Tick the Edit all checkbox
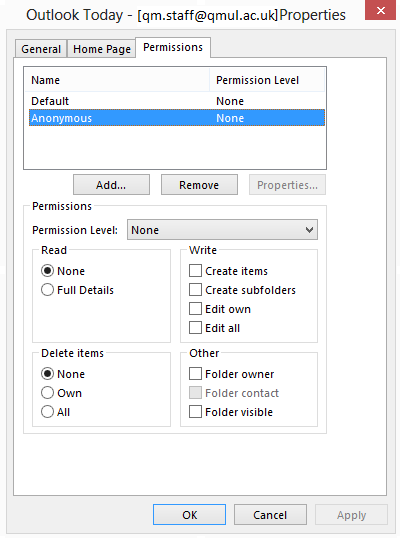This screenshot has width=400, height=538. click(x=195, y=328)
